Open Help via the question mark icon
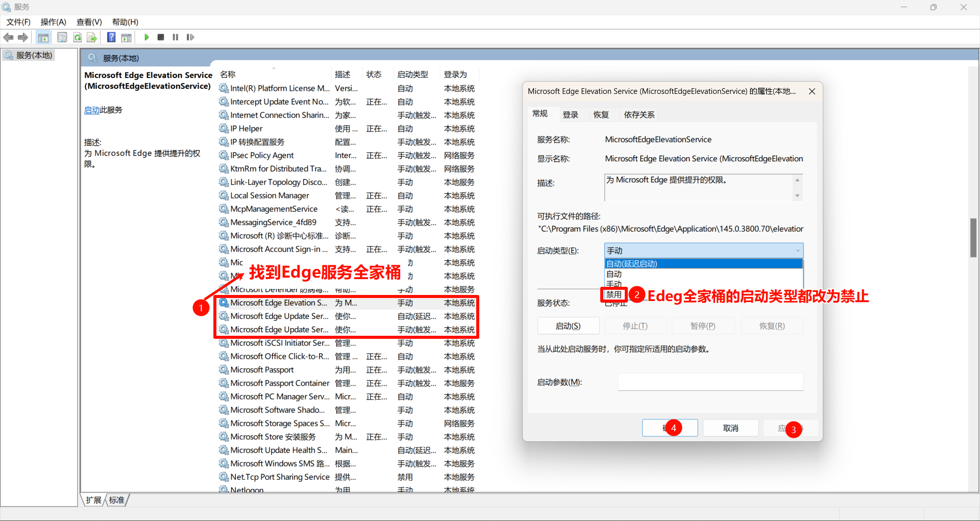The image size is (980, 521). 111,37
